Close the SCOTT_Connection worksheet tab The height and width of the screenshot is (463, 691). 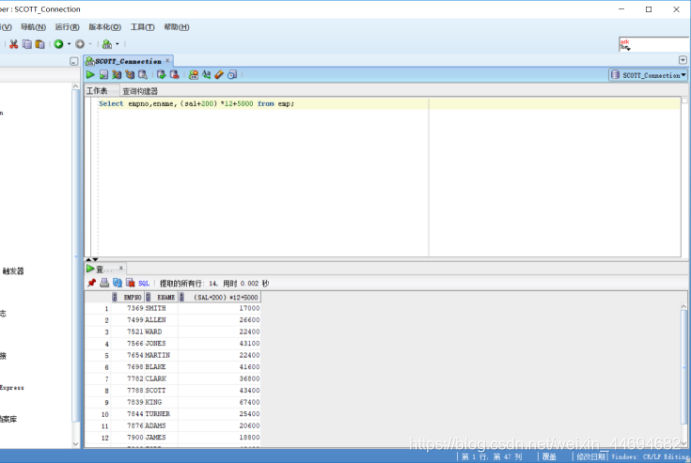(167, 60)
